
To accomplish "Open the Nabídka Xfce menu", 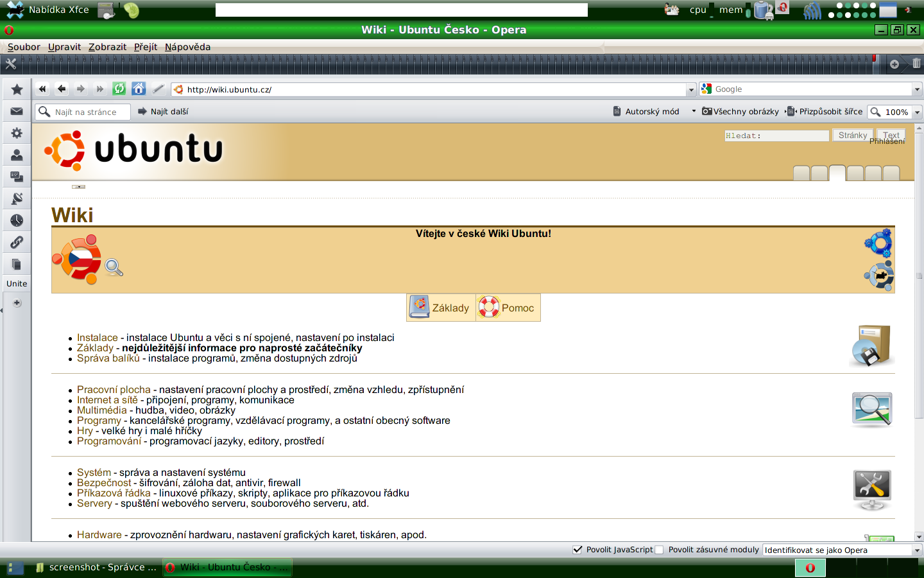I will 47,10.
